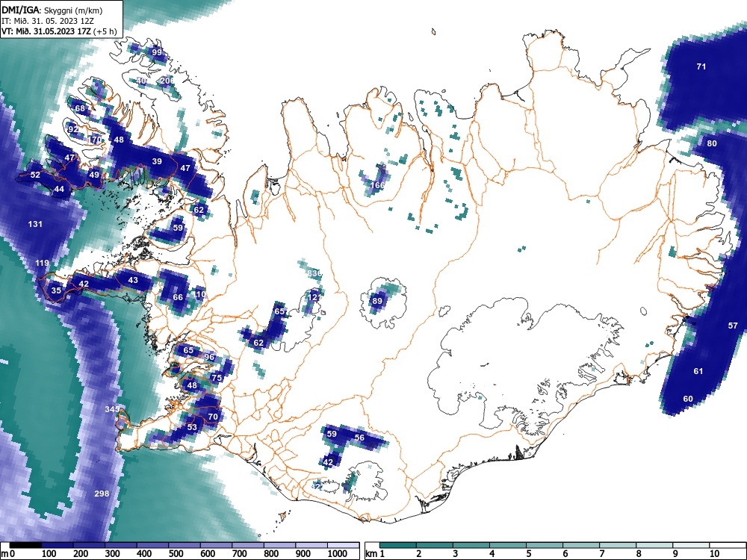This screenshot has width=747, height=560.
Task: Click the southeast offshore value 60
Action: click(x=688, y=399)
